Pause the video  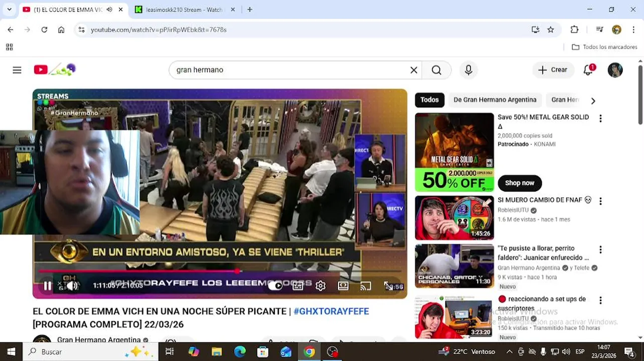47,286
